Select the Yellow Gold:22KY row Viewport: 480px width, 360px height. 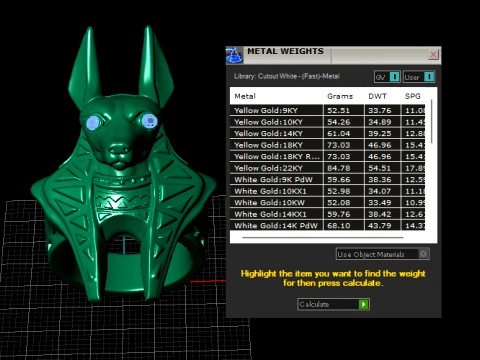[x=327, y=168]
